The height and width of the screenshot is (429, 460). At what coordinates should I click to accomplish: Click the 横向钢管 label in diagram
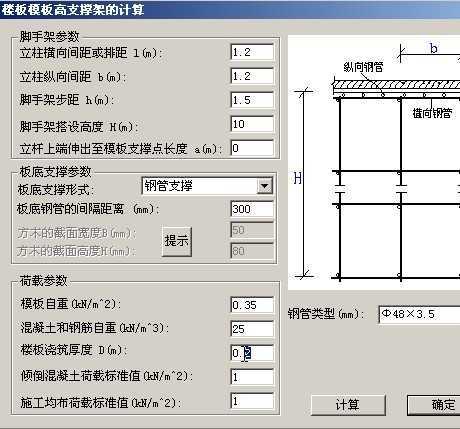pyautogui.click(x=432, y=113)
